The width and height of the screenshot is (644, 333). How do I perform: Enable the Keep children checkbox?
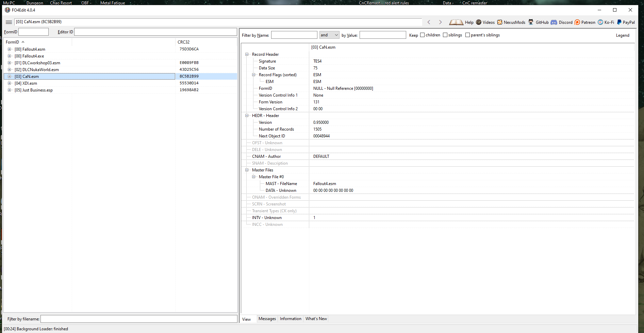tap(423, 35)
